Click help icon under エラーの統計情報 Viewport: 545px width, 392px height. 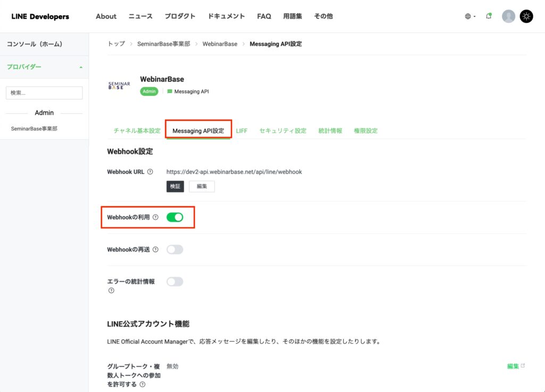(111, 290)
